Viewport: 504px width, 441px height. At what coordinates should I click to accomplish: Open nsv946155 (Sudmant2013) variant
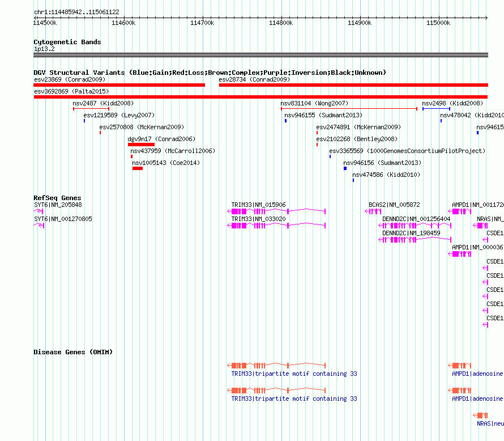323,115
